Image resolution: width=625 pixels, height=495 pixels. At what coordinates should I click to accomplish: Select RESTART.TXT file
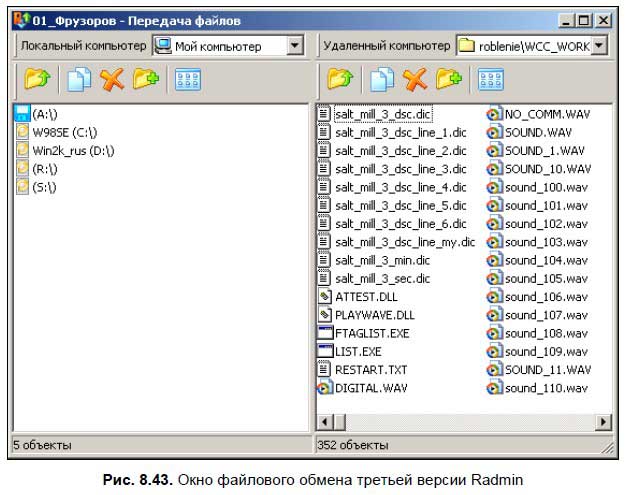tap(372, 369)
